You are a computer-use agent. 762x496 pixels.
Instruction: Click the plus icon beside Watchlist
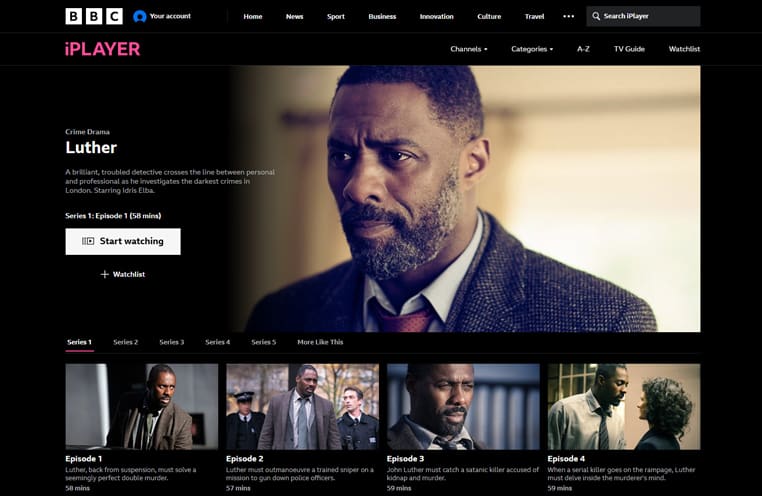coord(105,274)
